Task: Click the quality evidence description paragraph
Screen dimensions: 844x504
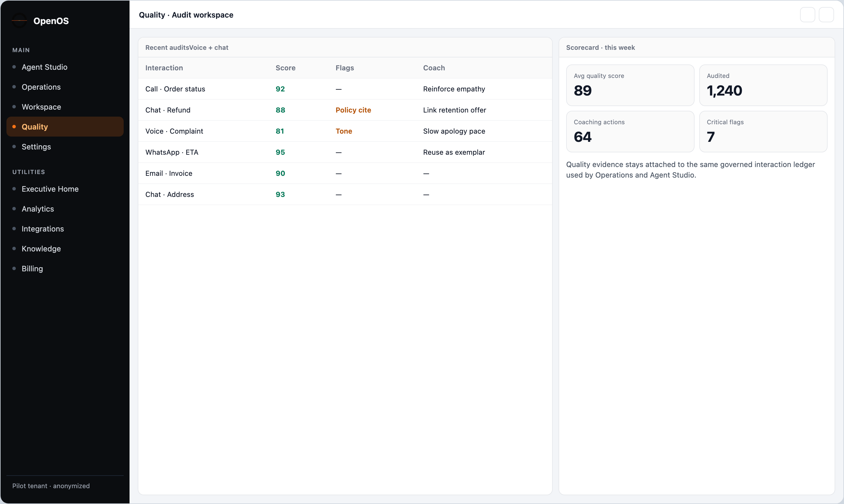Action: 690,170
